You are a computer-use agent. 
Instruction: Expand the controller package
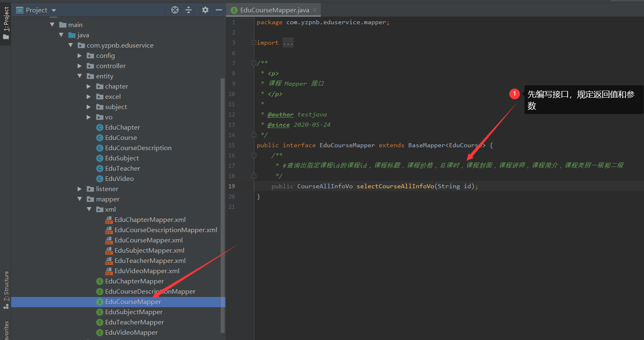tap(80, 66)
